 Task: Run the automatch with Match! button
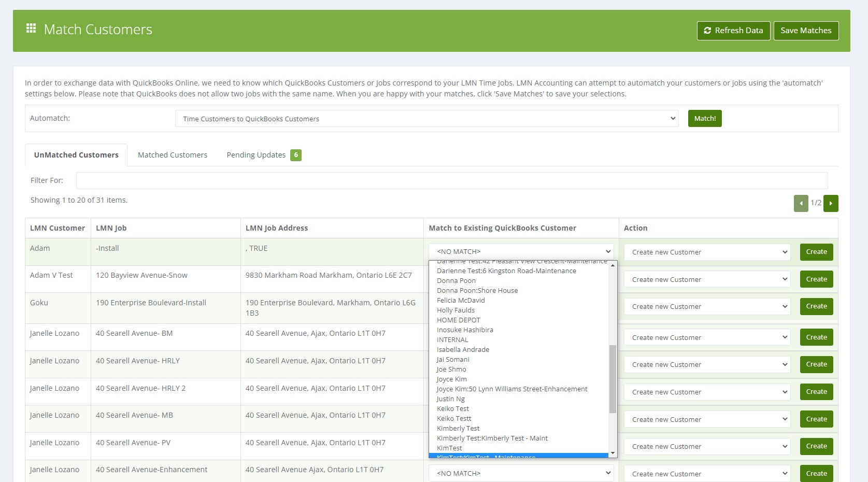point(704,119)
